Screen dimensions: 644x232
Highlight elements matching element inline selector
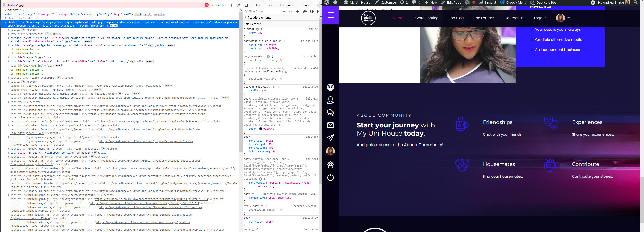click(257, 29)
